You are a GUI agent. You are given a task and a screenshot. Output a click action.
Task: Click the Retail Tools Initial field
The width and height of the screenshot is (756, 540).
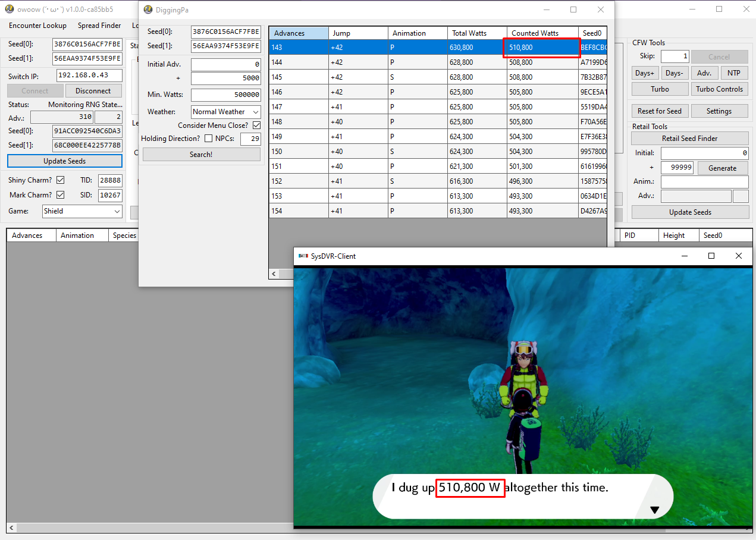pos(705,153)
